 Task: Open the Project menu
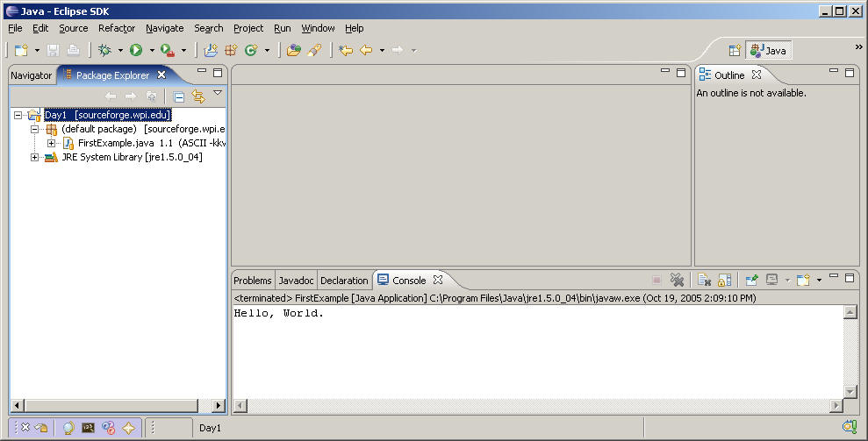pyautogui.click(x=248, y=28)
